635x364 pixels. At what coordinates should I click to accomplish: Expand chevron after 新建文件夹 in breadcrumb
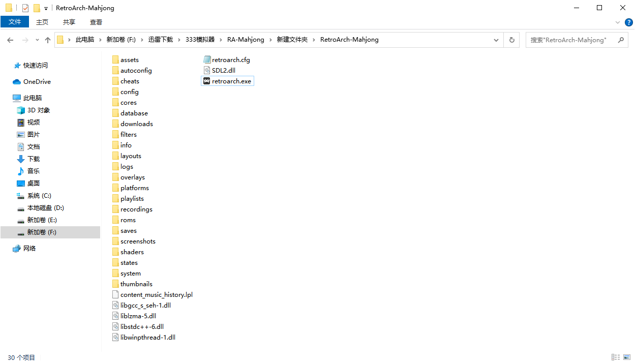tap(314, 40)
